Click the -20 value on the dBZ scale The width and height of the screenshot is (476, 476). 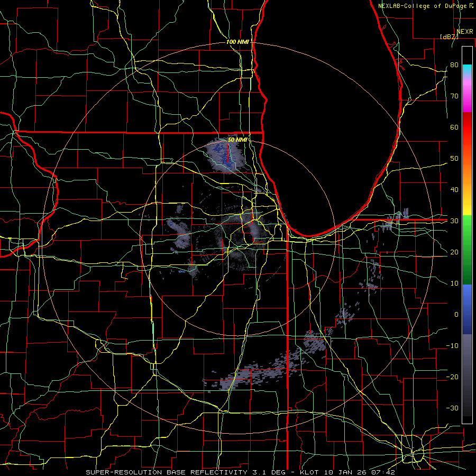coord(452,377)
